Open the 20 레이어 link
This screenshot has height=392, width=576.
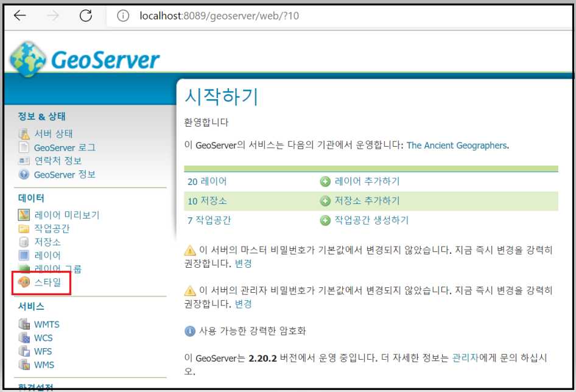point(207,181)
